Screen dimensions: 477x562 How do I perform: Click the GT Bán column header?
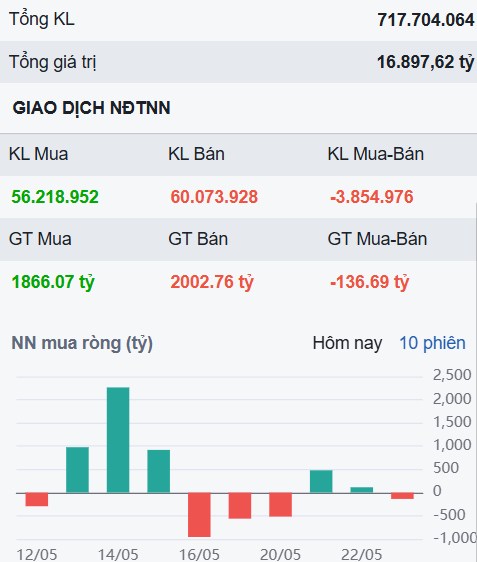click(198, 239)
